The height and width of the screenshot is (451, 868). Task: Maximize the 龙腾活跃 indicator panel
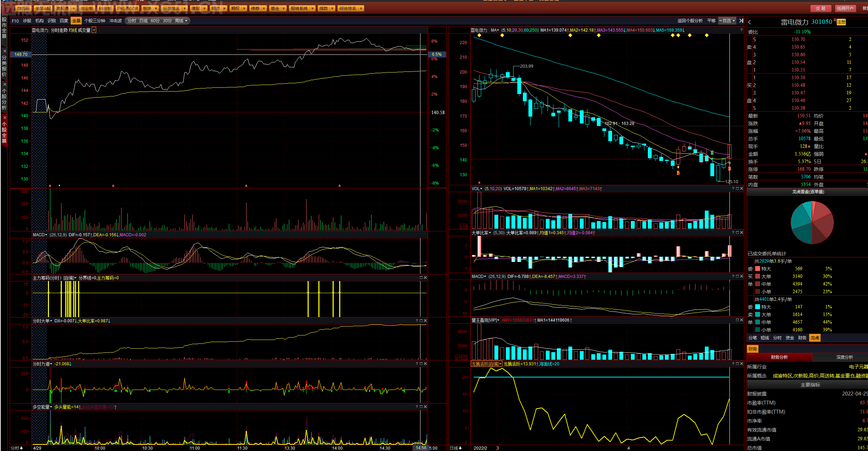pos(737,364)
